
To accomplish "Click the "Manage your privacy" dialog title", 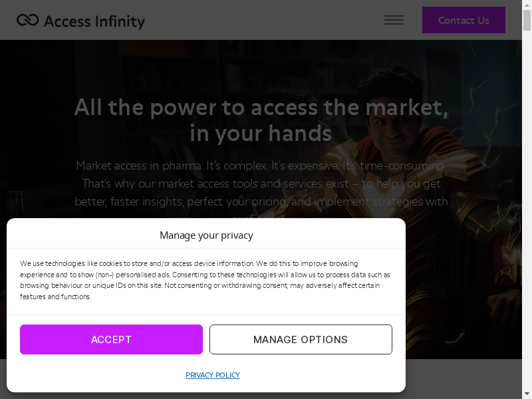I will pos(206,235).
